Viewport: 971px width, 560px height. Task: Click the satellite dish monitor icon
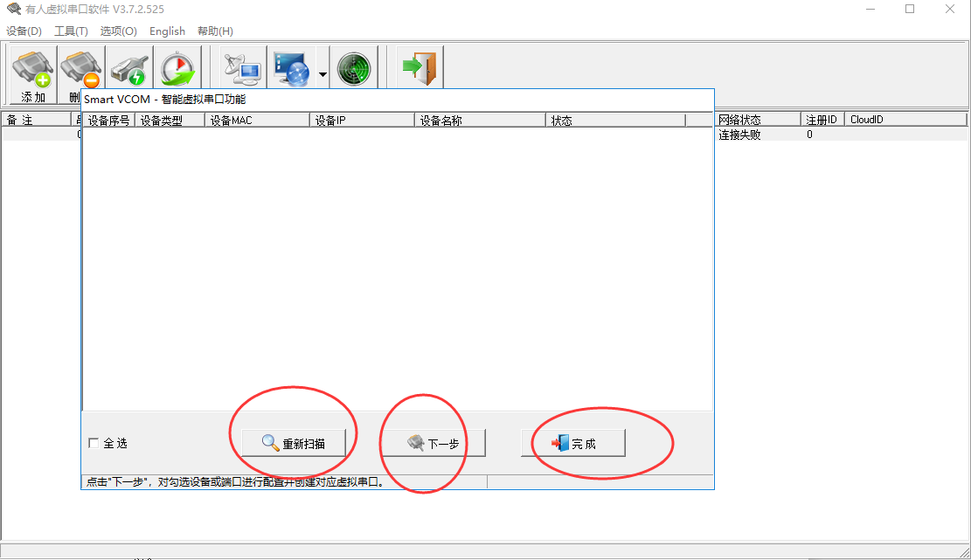[242, 68]
